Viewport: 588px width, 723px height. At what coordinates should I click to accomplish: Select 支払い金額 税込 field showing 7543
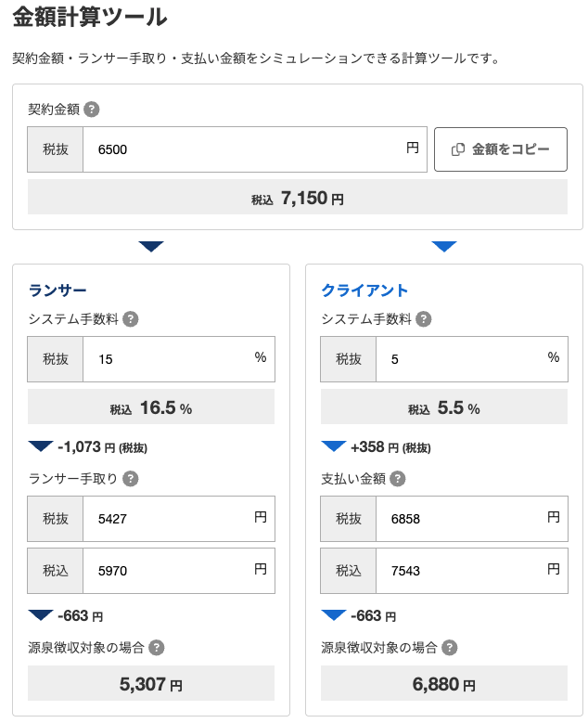(459, 571)
